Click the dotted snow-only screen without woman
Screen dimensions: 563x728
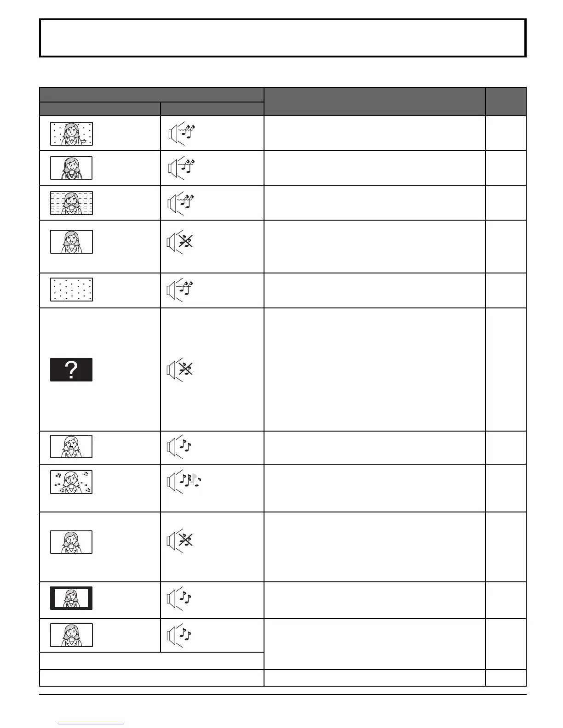(71, 290)
